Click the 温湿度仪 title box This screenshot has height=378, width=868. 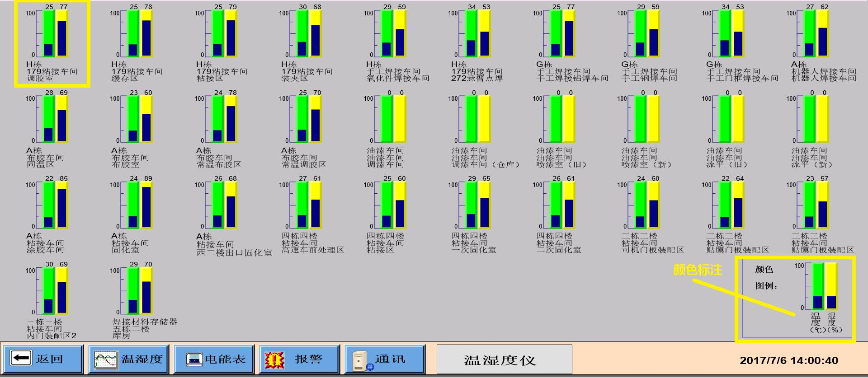(504, 359)
